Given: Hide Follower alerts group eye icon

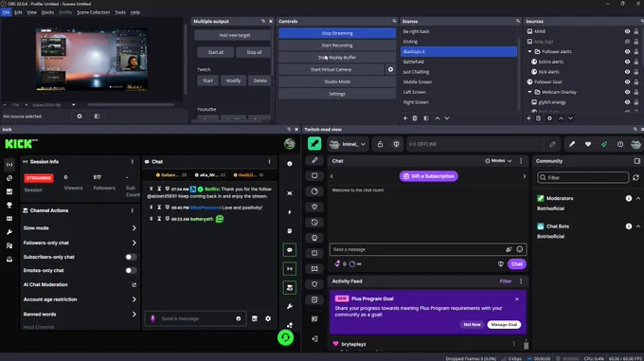Looking at the screenshot, I should coord(627,52).
